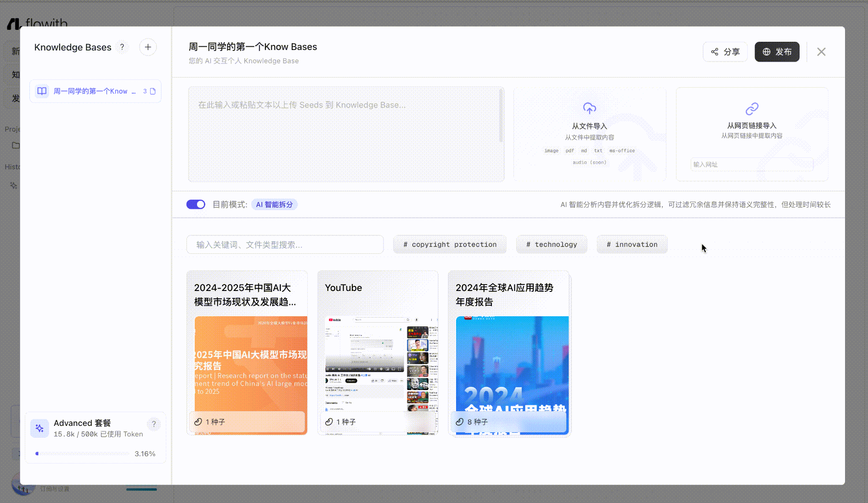Click the seed icon on the 2024-2025年中国AI大模型 card

198,422
